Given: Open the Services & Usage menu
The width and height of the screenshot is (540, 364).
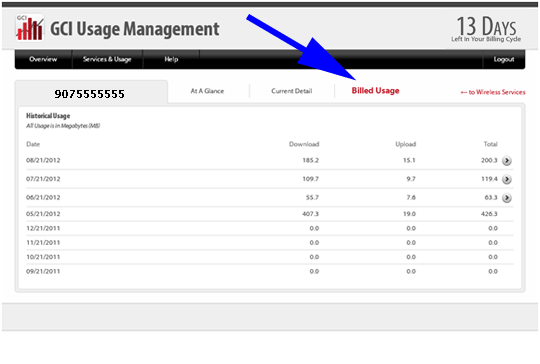Looking at the screenshot, I should click(x=107, y=59).
